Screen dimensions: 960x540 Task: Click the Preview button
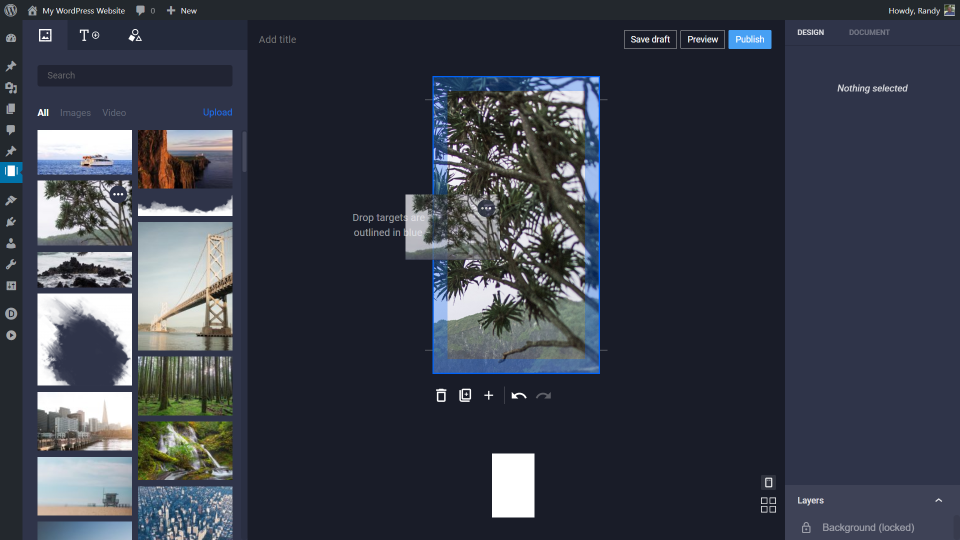pos(702,39)
